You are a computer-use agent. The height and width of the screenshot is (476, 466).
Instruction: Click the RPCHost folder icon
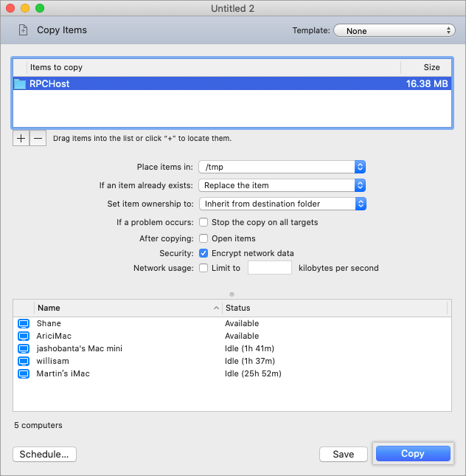click(20, 84)
